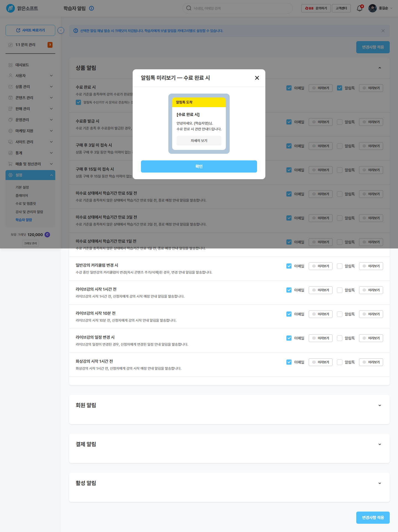Image resolution: width=398 pixels, height=532 pixels.
Task: Preview email for 일반강의 커리큘럼 변경 시
Action: click(x=321, y=266)
